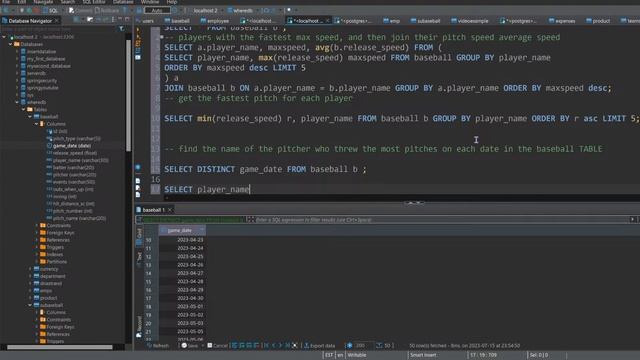The width and height of the screenshot is (640, 360).
Task: Click the Save results button
Action: (x=190, y=345)
